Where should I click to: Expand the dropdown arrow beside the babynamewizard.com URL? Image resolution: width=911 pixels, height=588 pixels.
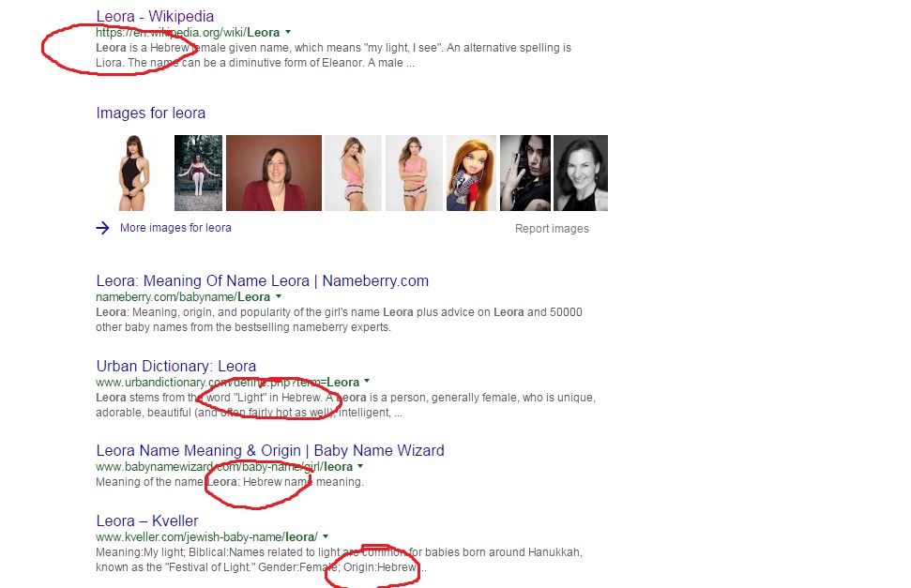[x=360, y=466]
